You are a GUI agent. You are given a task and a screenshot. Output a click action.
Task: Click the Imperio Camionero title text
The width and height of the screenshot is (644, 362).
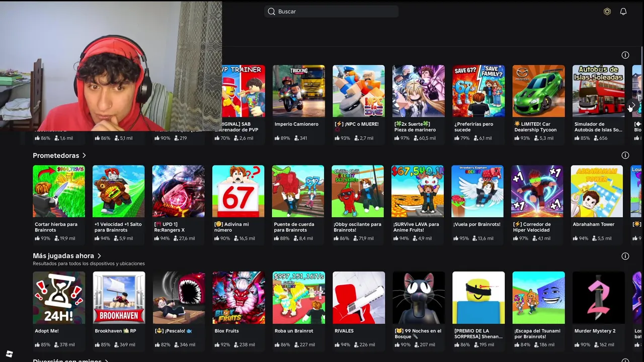[x=296, y=124]
